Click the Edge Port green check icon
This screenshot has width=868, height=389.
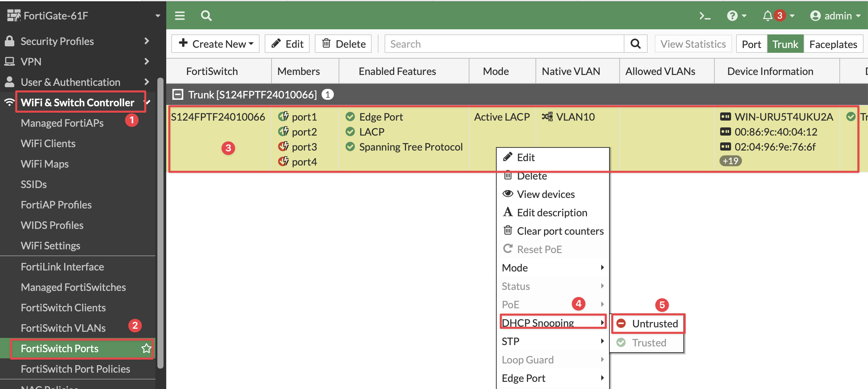tap(350, 117)
